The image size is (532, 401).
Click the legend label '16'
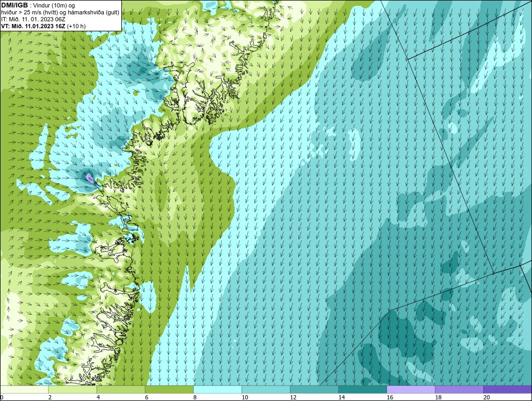pyautogui.click(x=390, y=397)
